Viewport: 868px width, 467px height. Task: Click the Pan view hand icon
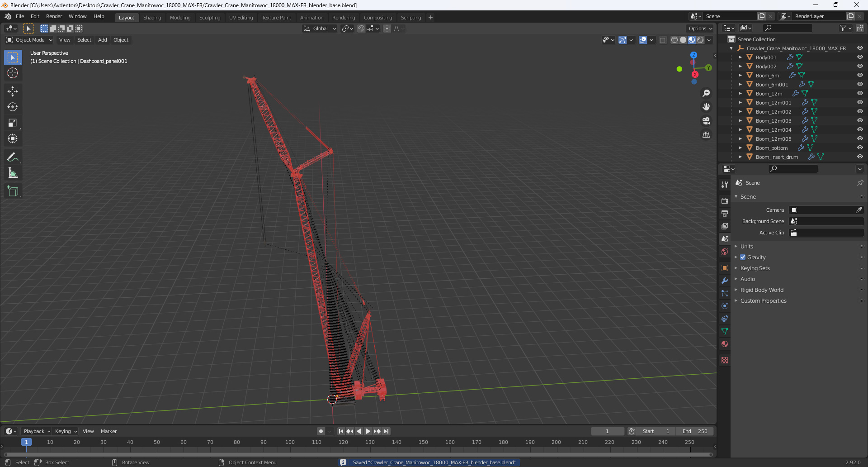[706, 107]
